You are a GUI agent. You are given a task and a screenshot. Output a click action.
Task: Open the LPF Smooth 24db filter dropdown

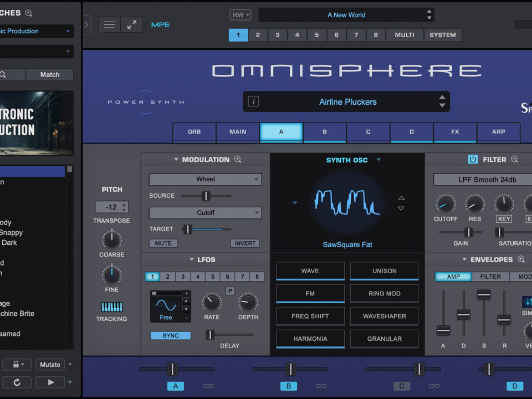coord(482,180)
